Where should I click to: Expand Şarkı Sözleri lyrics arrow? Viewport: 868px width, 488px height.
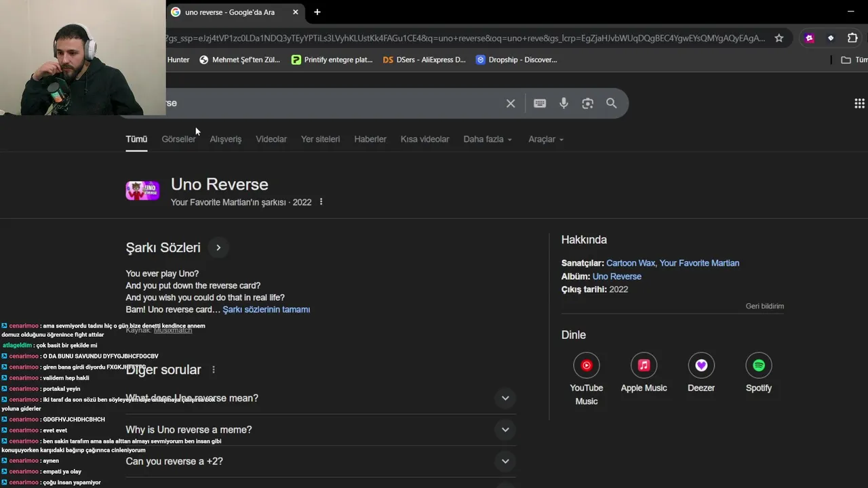tap(218, 247)
